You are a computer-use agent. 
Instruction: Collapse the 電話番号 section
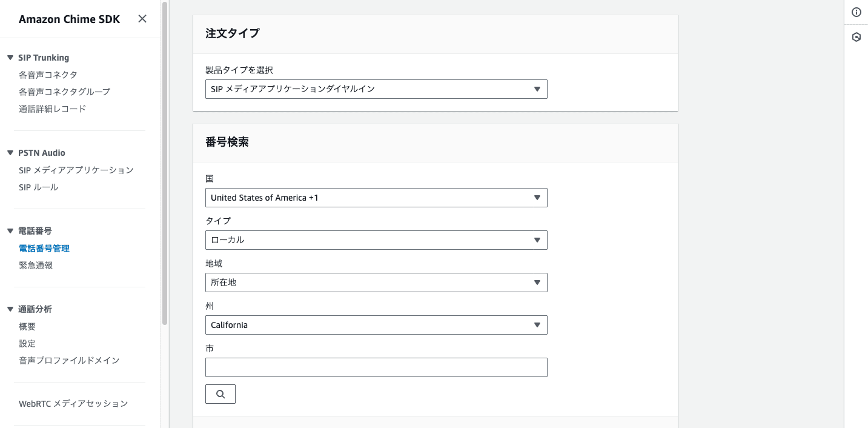10,231
